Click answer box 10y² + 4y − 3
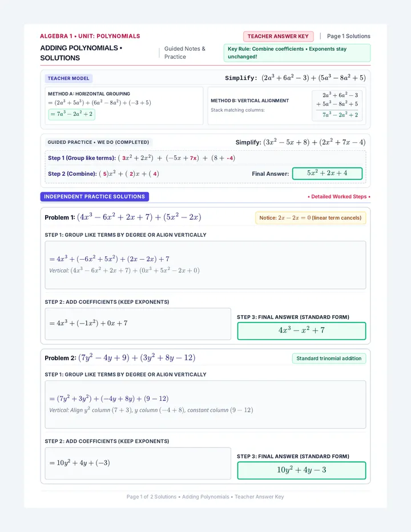This screenshot has height=532, width=411. tap(301, 470)
